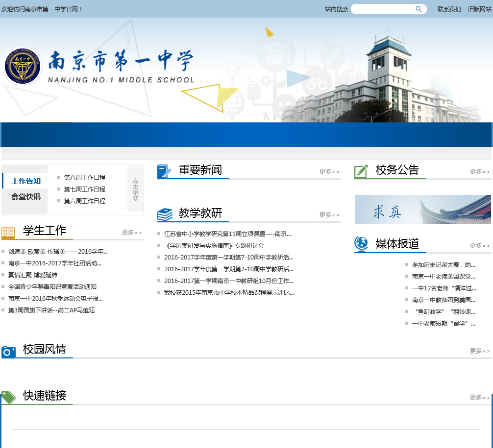Screen dimensions: 493x448
Task: Click the 教学教研 stacked books icon
Action: (165, 214)
